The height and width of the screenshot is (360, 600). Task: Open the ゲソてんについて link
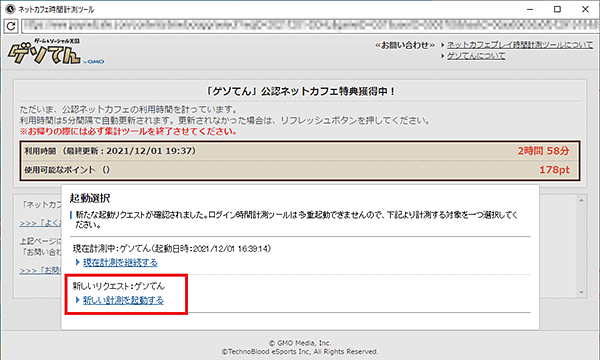point(476,56)
